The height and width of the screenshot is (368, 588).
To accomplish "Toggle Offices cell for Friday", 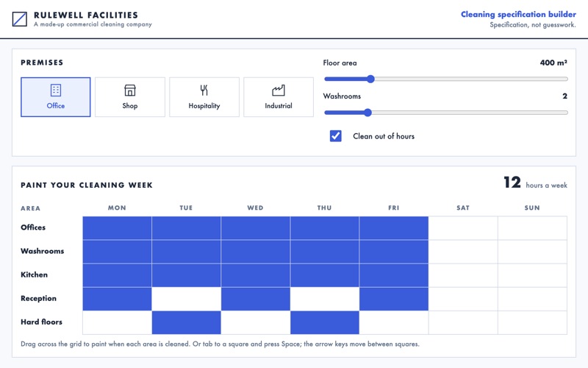I will 394,228.
